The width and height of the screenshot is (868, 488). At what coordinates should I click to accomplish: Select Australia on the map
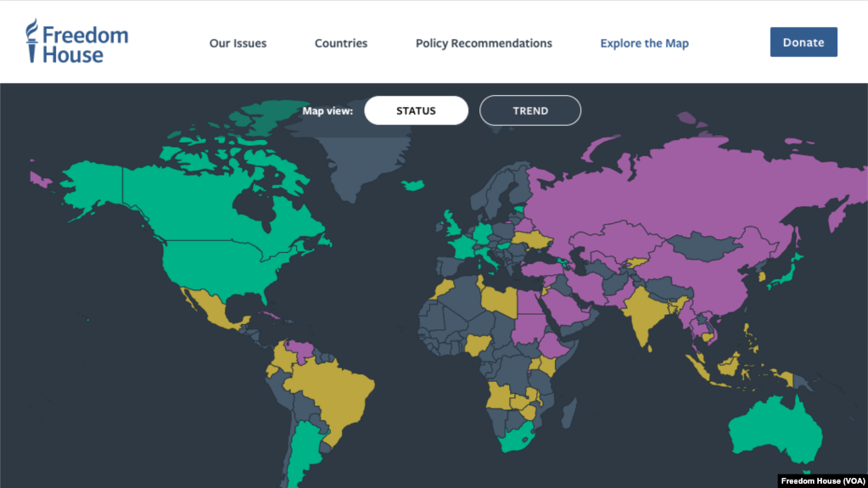pos(775,429)
